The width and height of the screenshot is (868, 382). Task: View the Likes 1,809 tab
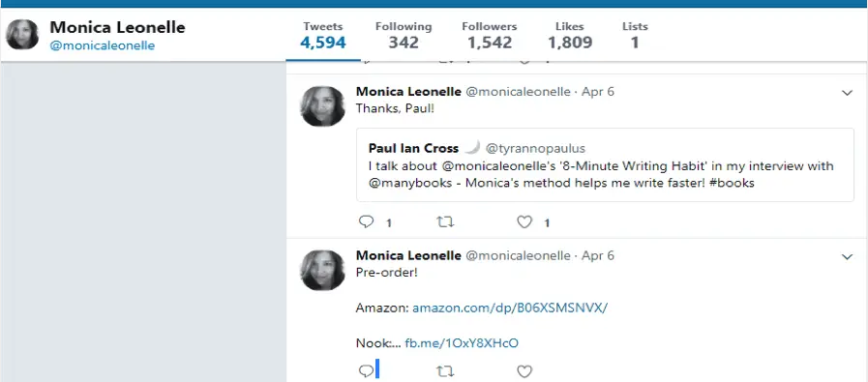[x=570, y=35]
